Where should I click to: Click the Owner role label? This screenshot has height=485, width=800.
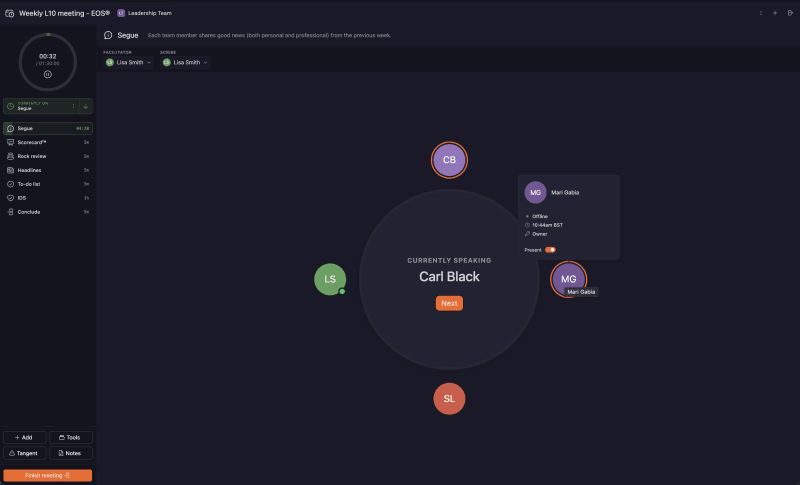point(540,234)
